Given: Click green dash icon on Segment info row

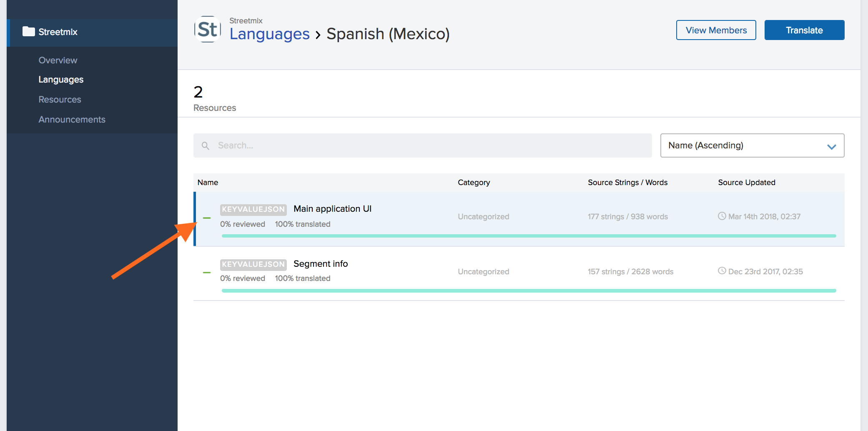Looking at the screenshot, I should tap(207, 273).
